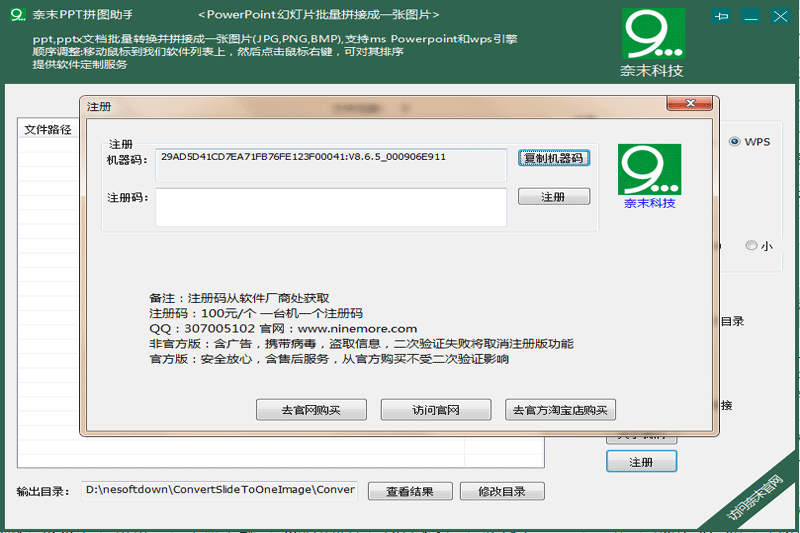Click the 注册 button beside registration code field
Viewport: 800px width, 533px height.
coord(554,197)
